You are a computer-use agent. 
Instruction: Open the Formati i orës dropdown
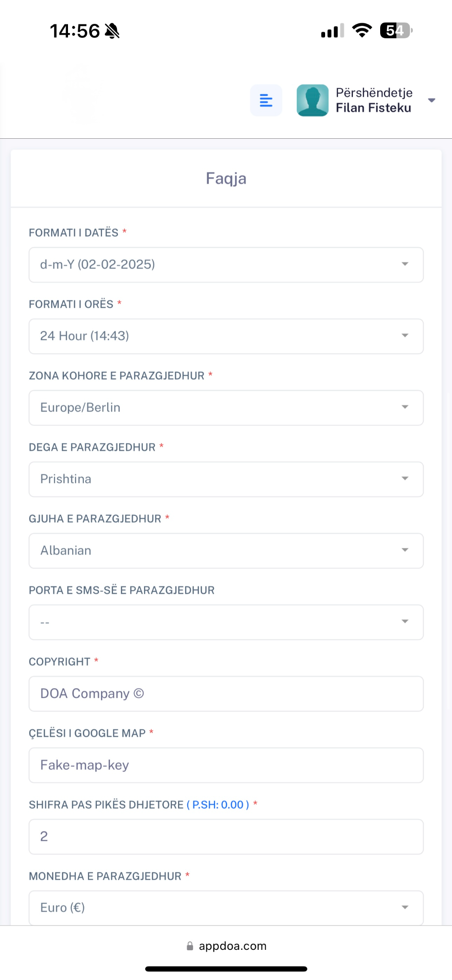tap(226, 336)
